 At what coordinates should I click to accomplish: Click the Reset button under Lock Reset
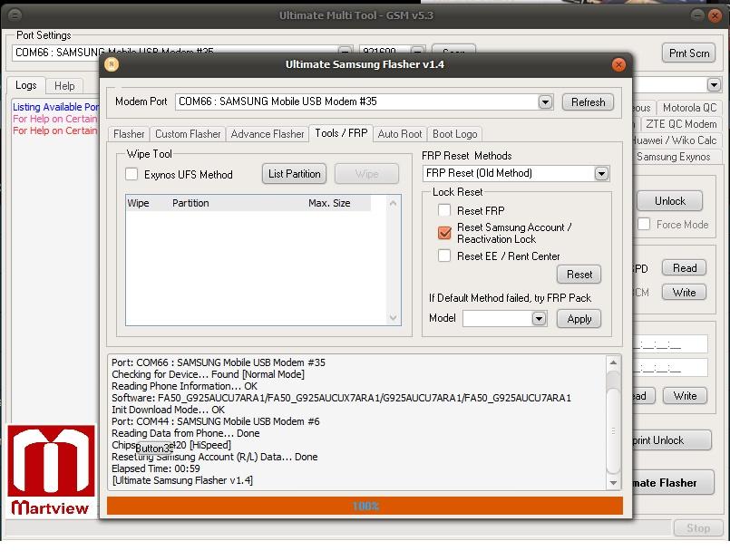(579, 275)
